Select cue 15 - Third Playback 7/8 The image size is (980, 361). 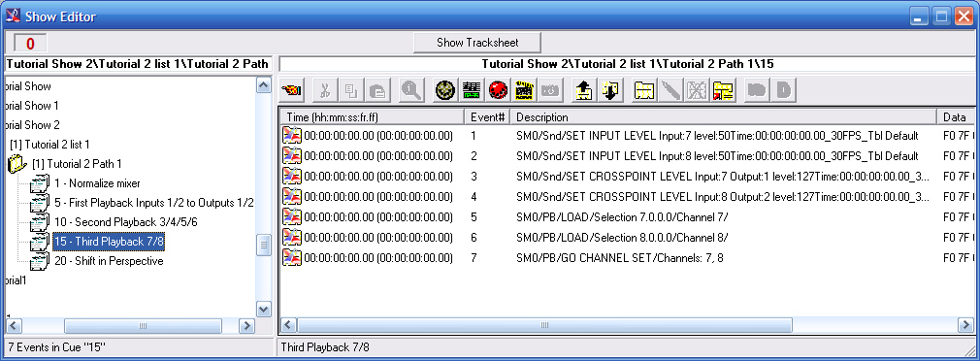point(109,241)
